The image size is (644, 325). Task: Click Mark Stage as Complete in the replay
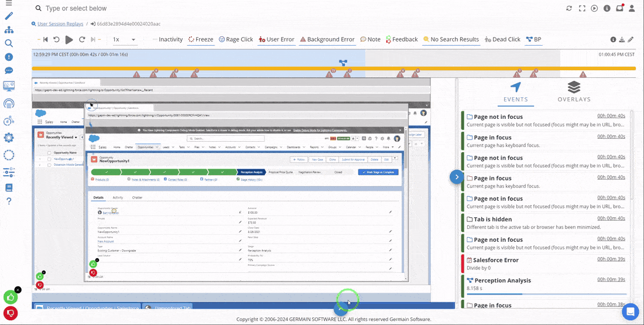[x=378, y=172]
